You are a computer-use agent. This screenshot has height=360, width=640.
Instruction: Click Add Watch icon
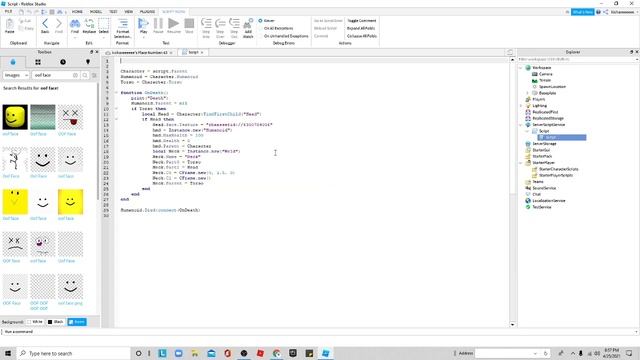coord(248,28)
